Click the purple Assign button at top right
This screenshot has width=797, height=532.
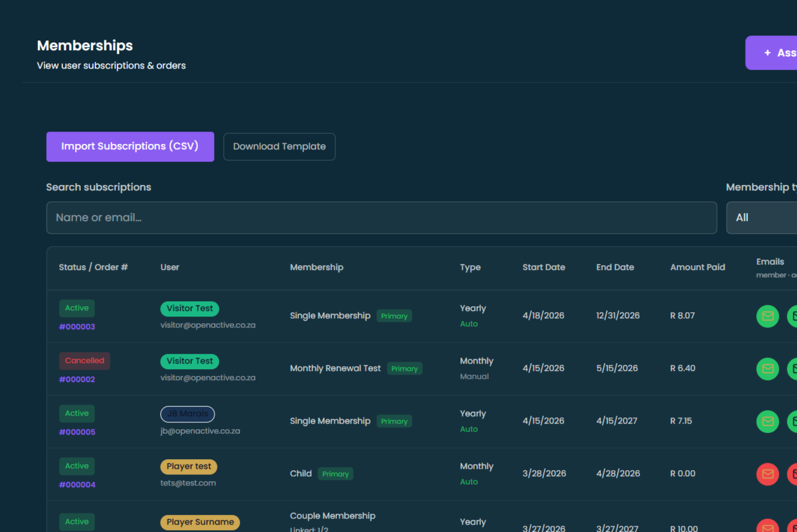tap(772, 53)
